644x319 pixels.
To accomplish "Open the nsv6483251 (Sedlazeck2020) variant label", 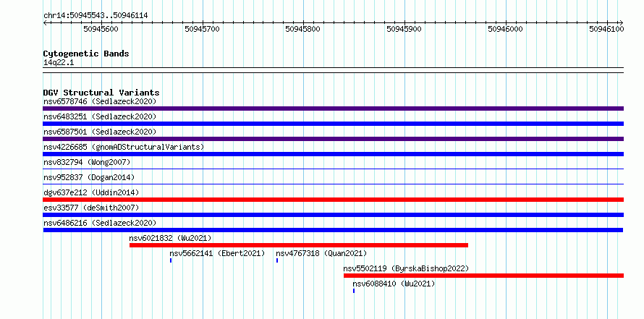I will coord(100,116).
